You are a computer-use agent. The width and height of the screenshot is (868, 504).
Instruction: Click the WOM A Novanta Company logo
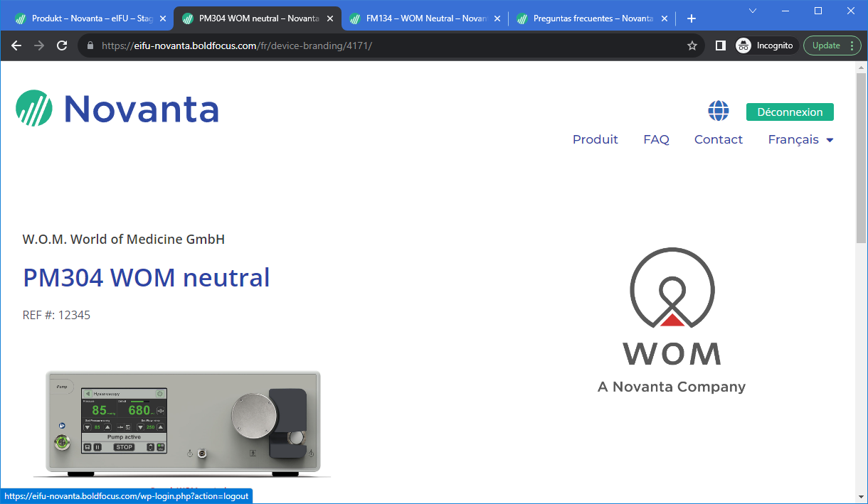pyautogui.click(x=672, y=320)
